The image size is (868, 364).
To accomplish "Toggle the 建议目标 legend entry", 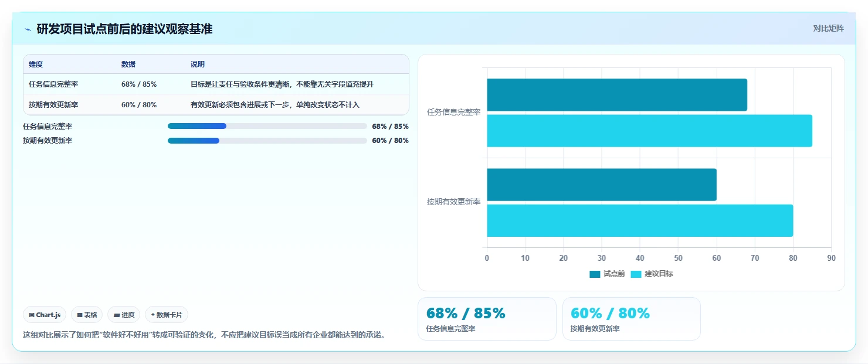I will coord(652,274).
